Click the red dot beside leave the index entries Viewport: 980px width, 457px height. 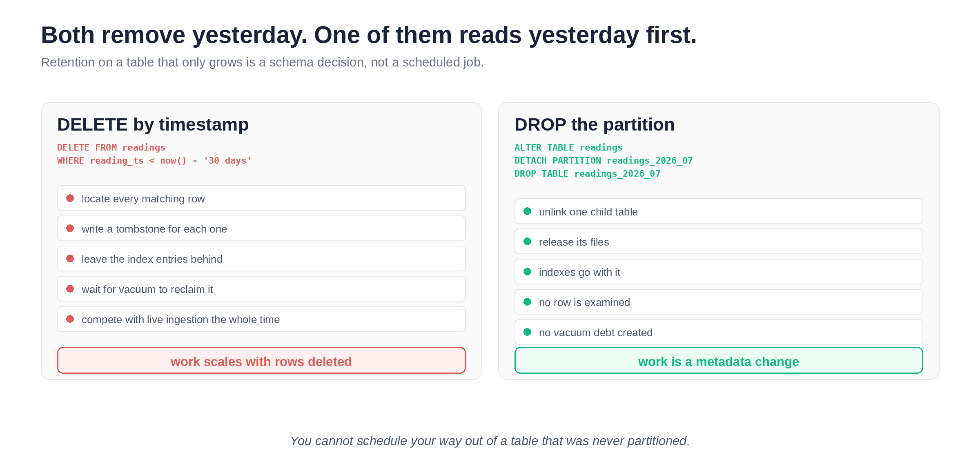coord(70,259)
